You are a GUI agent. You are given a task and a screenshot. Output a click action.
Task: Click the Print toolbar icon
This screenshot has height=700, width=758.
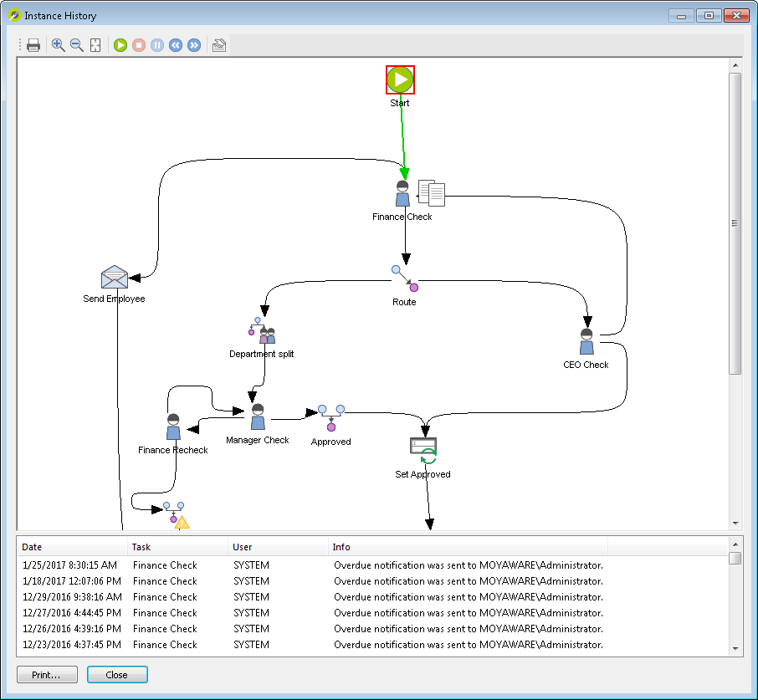click(x=33, y=45)
